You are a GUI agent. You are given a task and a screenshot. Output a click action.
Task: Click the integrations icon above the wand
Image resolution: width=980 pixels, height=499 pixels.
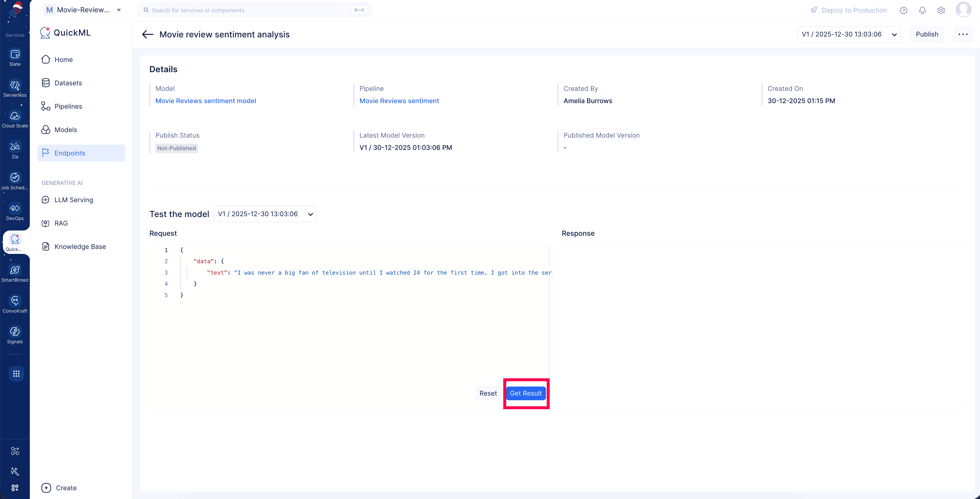pyautogui.click(x=15, y=451)
